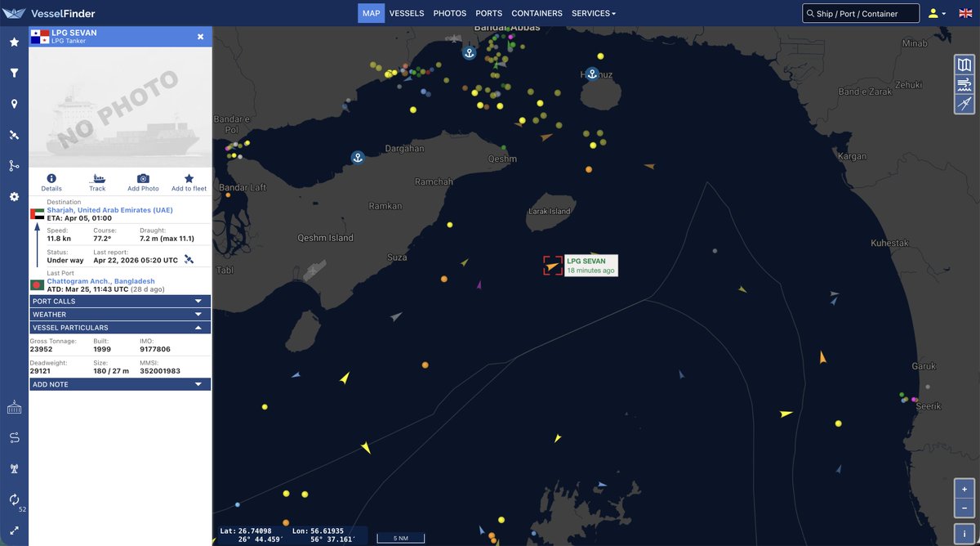Toggle fullscreen with expand arrows icon

14,530
